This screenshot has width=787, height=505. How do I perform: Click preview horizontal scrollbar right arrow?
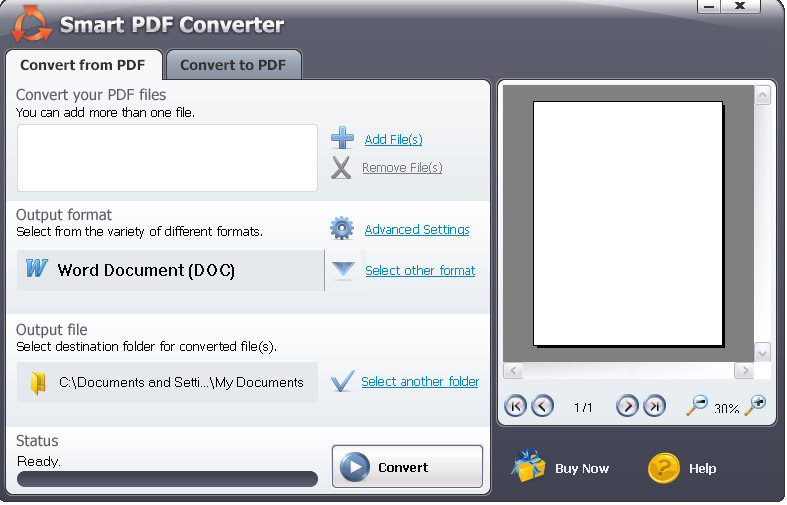[x=744, y=371]
